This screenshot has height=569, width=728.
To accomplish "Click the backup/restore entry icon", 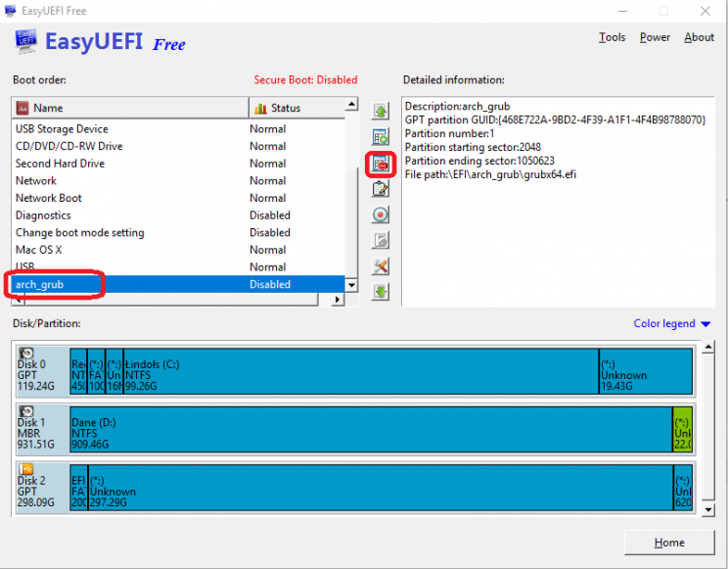I will (381, 240).
